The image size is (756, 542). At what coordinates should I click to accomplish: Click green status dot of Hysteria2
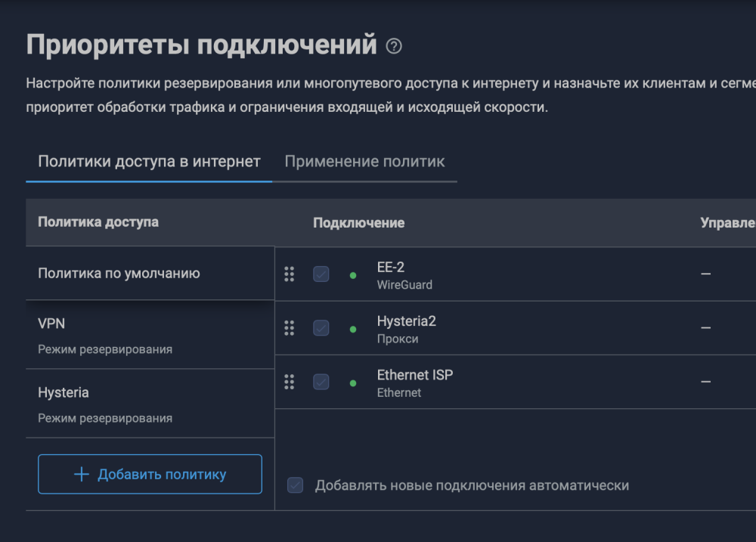point(353,330)
